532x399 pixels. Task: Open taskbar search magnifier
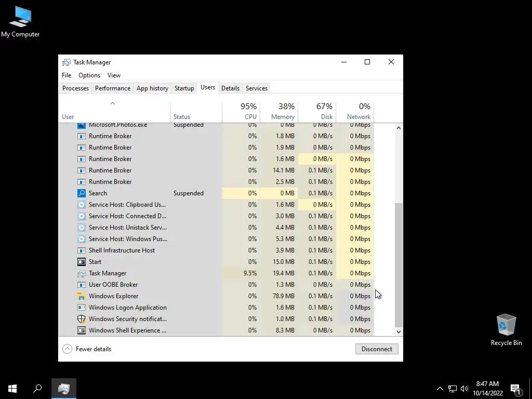click(37, 389)
